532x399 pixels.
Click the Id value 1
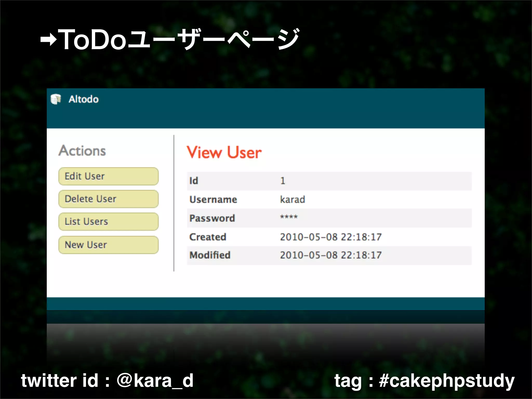click(x=283, y=181)
